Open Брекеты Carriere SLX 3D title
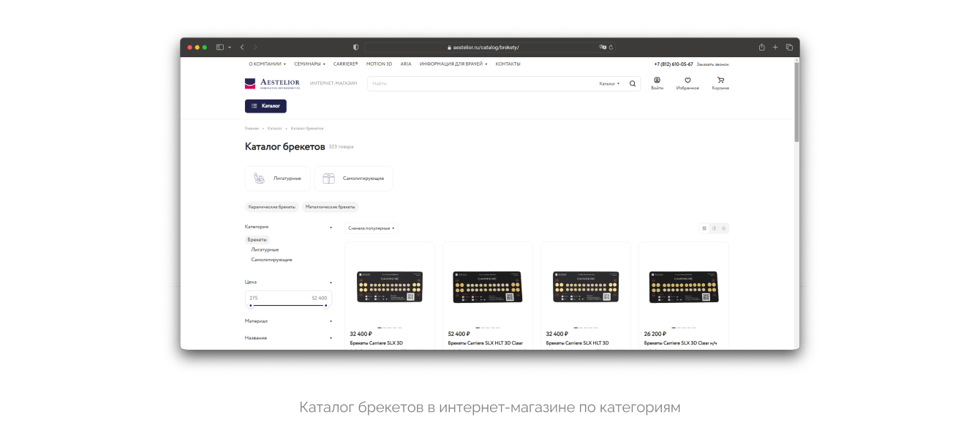Viewport: 980px width, 439px height. (377, 343)
